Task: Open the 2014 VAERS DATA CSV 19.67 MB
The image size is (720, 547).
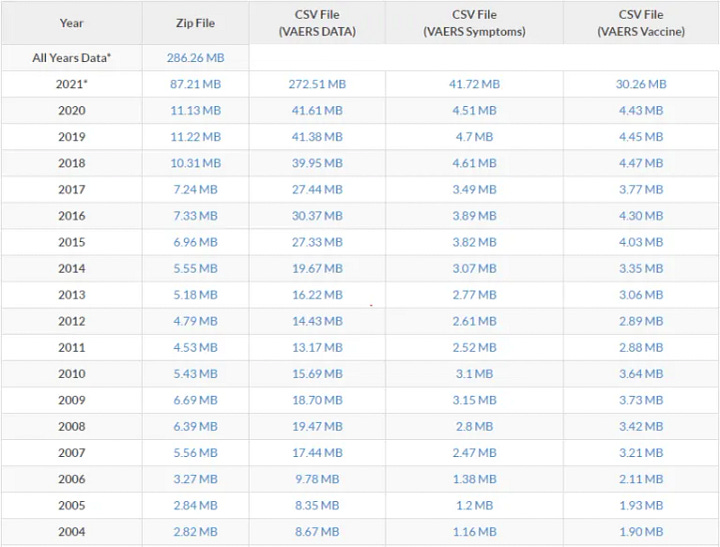Action: coord(317,268)
